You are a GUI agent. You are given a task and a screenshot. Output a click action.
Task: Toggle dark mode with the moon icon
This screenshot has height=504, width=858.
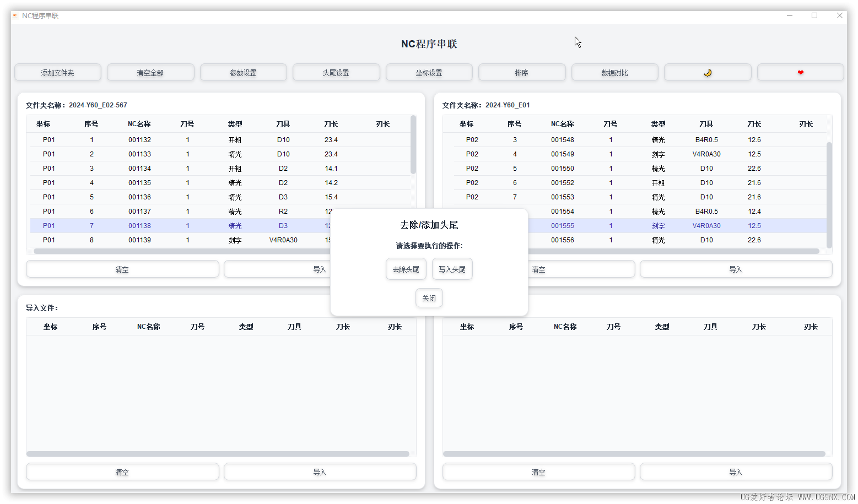[x=708, y=72]
